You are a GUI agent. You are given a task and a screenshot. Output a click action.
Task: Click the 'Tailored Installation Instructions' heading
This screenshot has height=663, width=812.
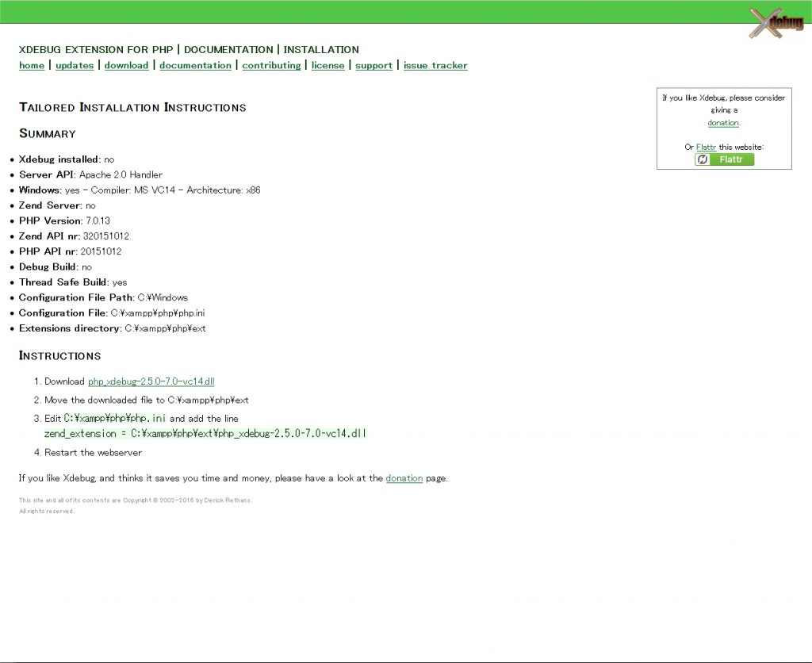pyautogui.click(x=132, y=107)
